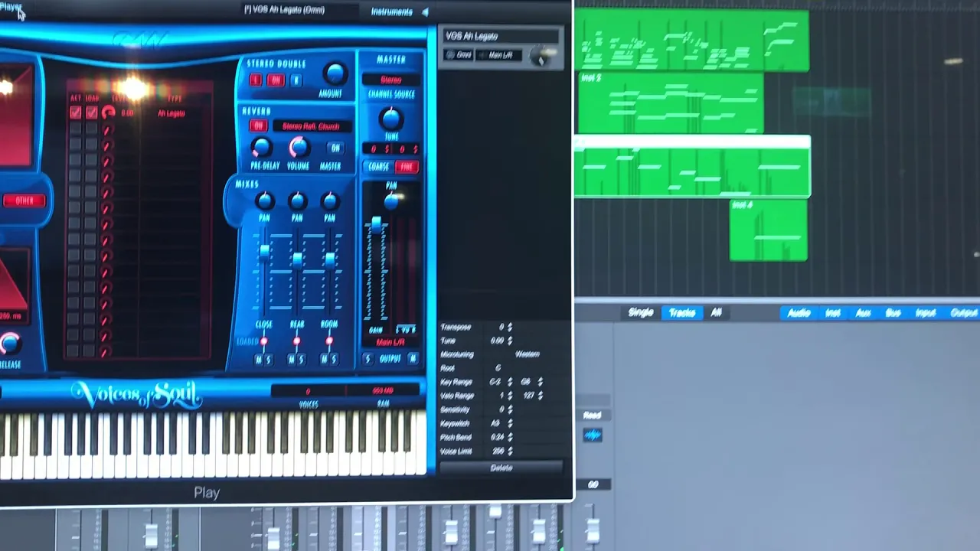Screen dimensions: 980x551
Task: Select Stereo Double right channel R button
Action: pos(296,80)
